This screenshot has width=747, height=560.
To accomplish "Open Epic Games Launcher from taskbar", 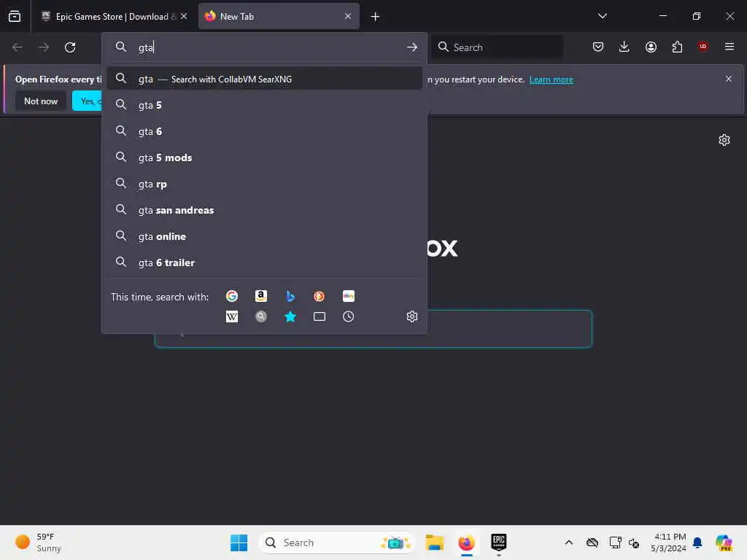I will [x=499, y=542].
